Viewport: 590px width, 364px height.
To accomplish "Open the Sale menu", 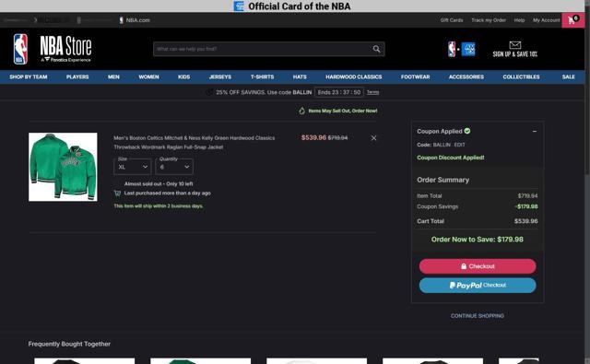I will tap(569, 77).
